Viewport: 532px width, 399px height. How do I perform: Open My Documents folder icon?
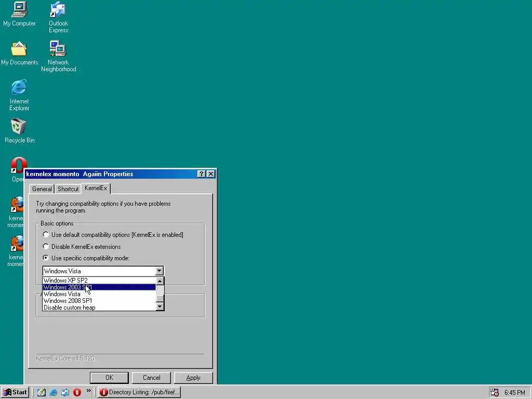pyautogui.click(x=19, y=54)
